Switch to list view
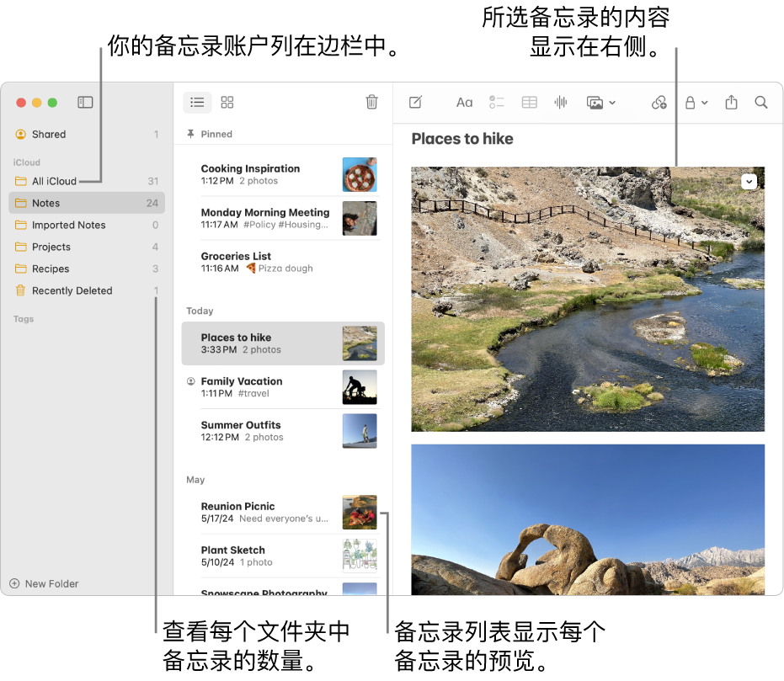The width and height of the screenshot is (784, 681). pos(198,103)
